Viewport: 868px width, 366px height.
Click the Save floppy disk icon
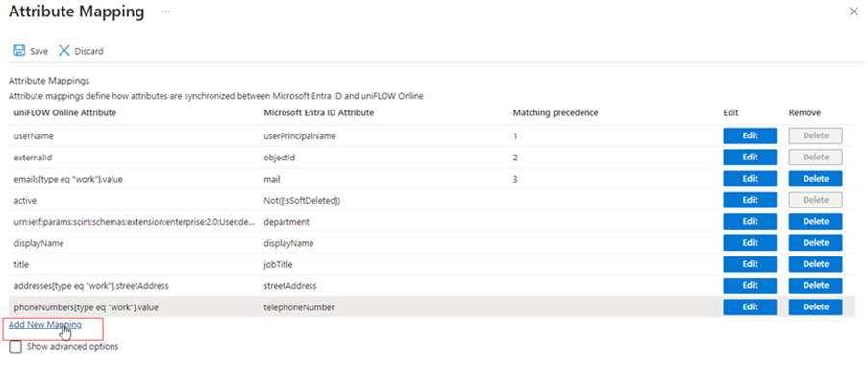click(19, 51)
